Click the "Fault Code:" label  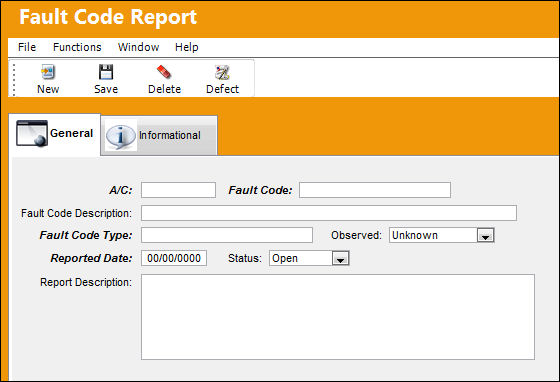point(260,190)
